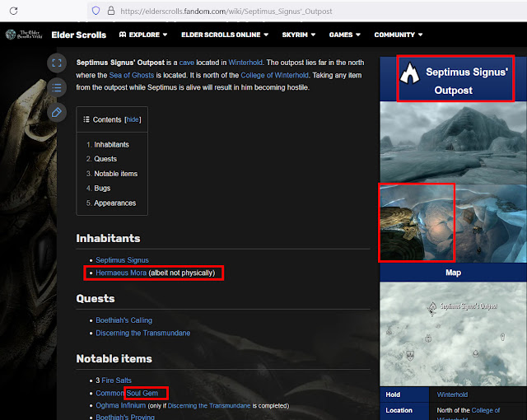Open Hermaeus Mora link

(x=121, y=273)
